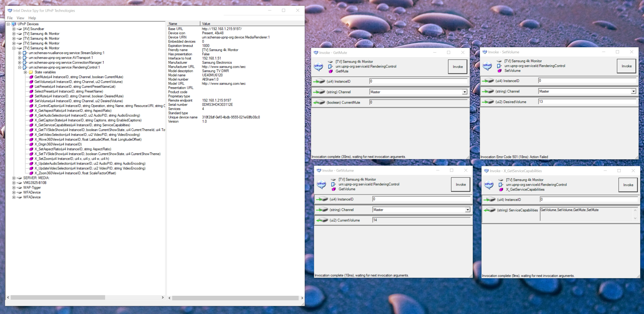Open Channel dropdown in GetMute window
This screenshot has width=644, height=314.
465,92
